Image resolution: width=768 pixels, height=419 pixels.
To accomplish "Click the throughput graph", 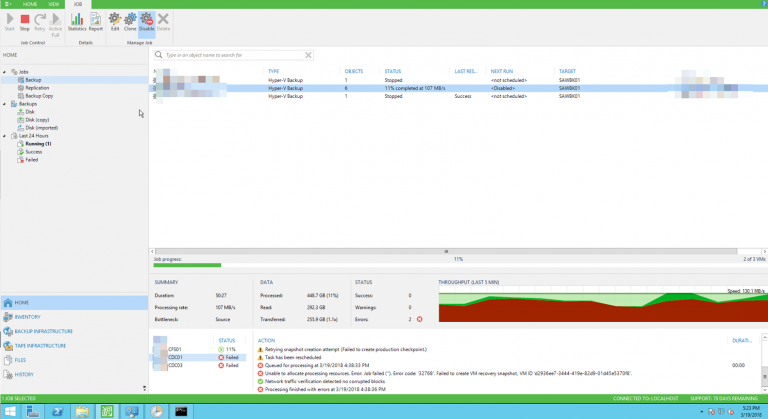I will click(x=602, y=304).
